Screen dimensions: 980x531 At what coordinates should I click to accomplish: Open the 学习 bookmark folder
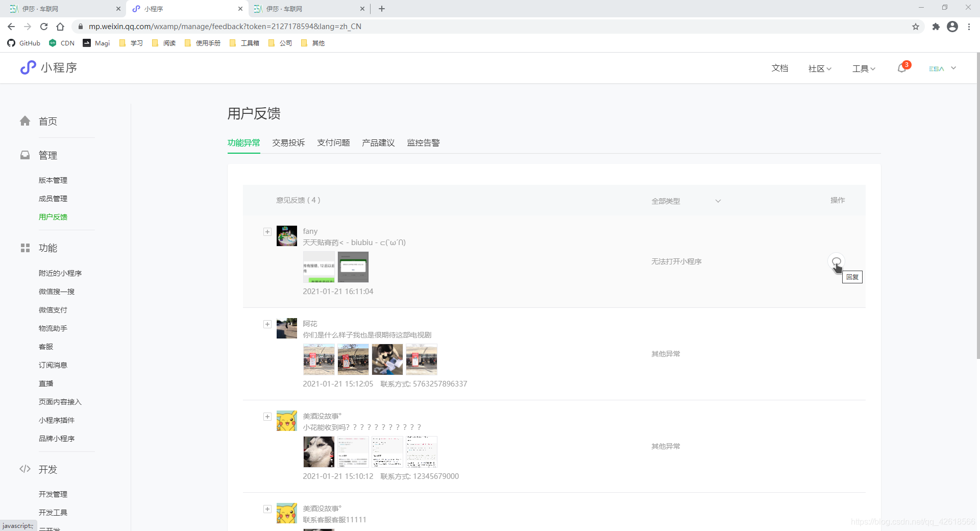[131, 43]
